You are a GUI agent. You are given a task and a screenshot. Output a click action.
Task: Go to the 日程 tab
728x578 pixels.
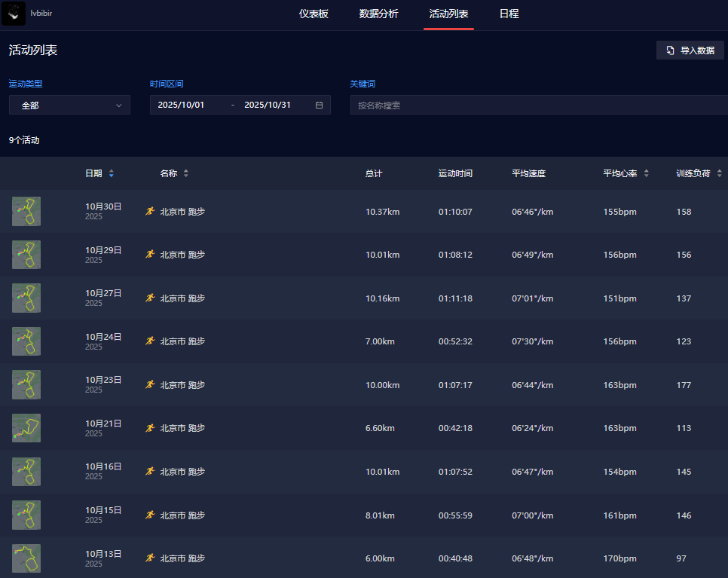tap(509, 14)
